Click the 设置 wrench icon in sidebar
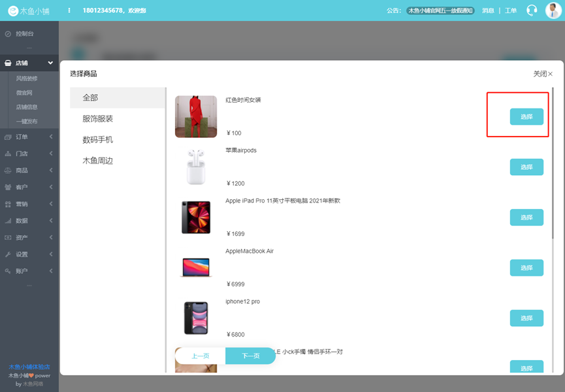This screenshot has height=392, width=565. click(8, 254)
